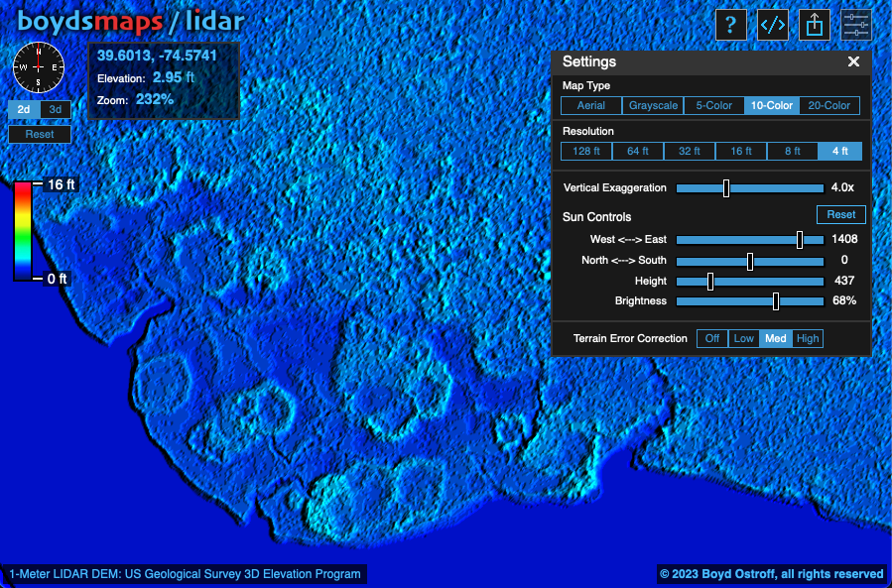Switch to 3d view mode

click(x=56, y=109)
